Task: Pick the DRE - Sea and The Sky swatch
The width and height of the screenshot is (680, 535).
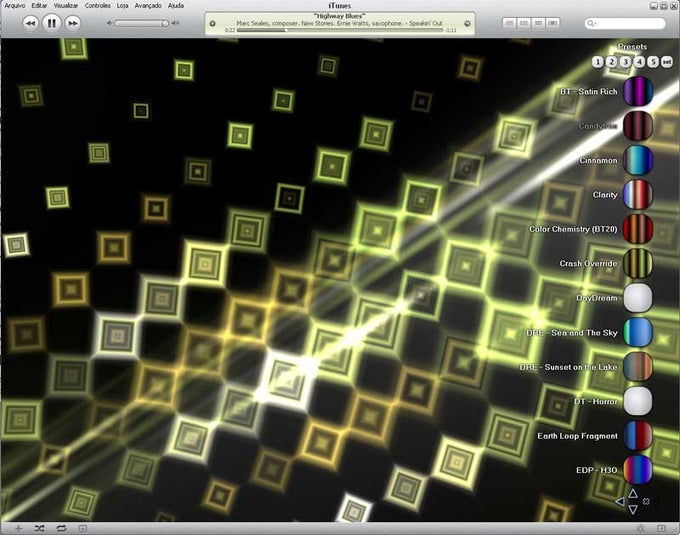Action: tap(638, 333)
